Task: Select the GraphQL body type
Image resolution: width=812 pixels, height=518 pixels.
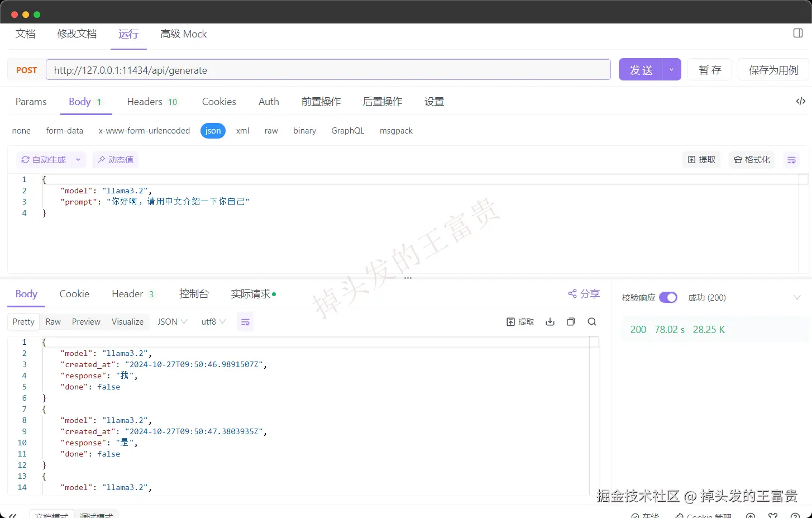Action: coord(347,131)
